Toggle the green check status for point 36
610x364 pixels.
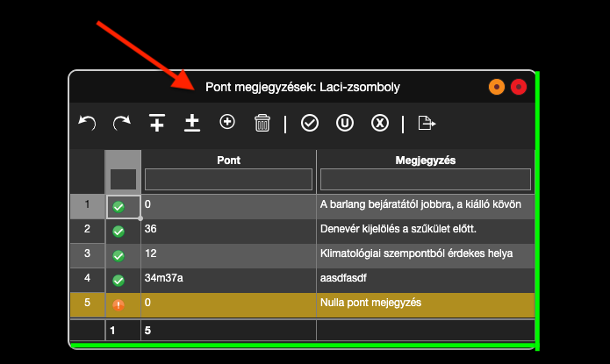point(118,231)
